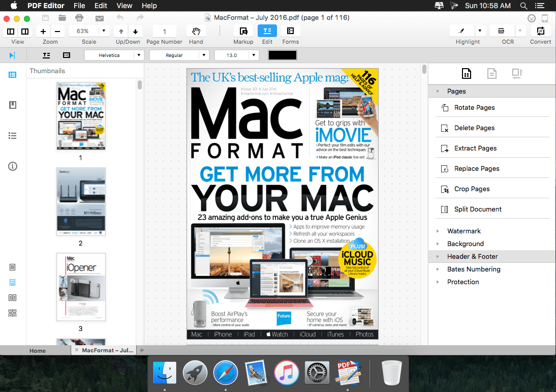Open the Outline list sidebar icon
The width and height of the screenshot is (556, 392).
click(12, 136)
